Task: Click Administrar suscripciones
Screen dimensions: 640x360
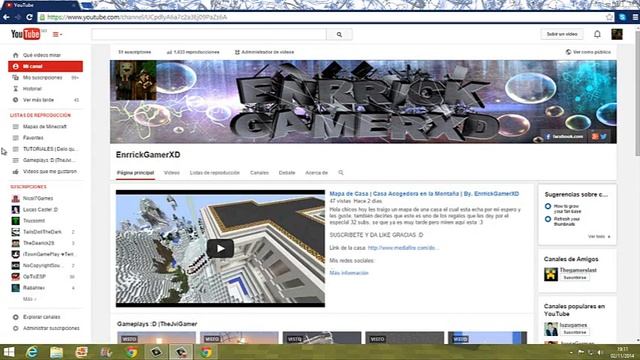Action: [x=51, y=328]
